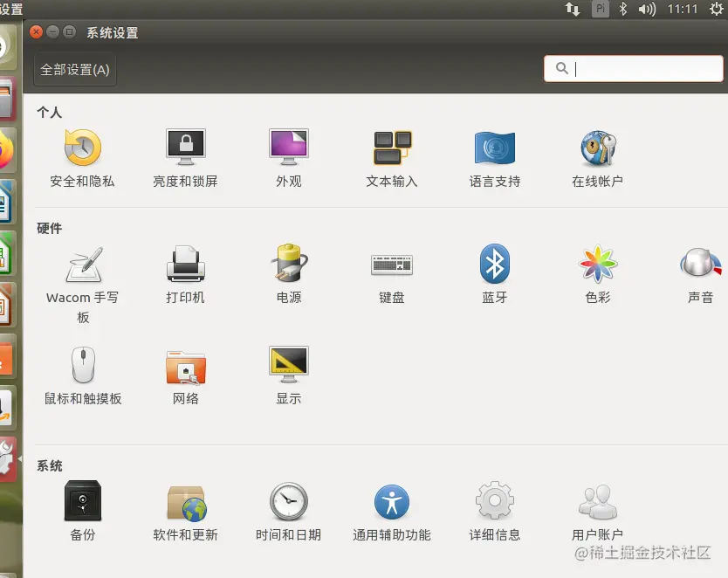Open Wacom 手写板 settings
728x578 pixels.
83,284
